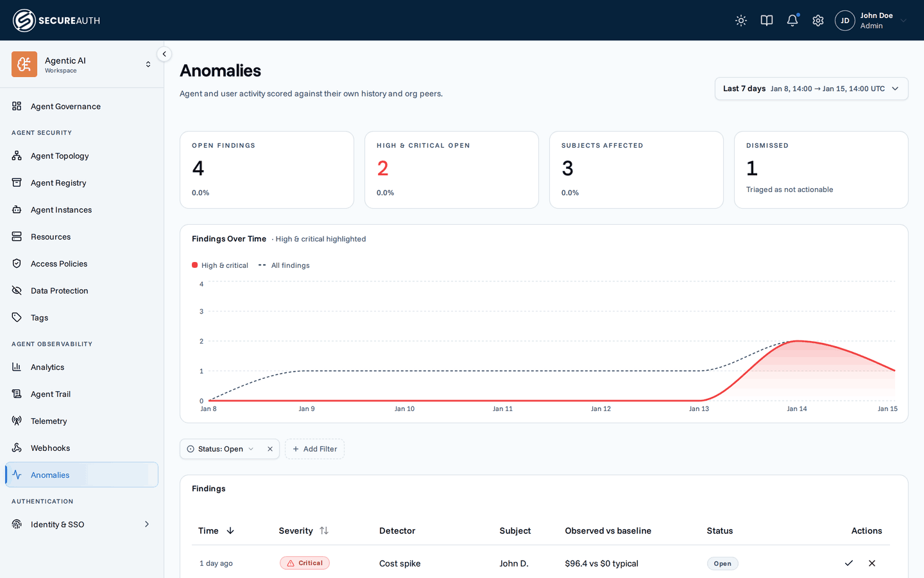Click the Add Filter button
924x578 pixels.
pos(314,449)
